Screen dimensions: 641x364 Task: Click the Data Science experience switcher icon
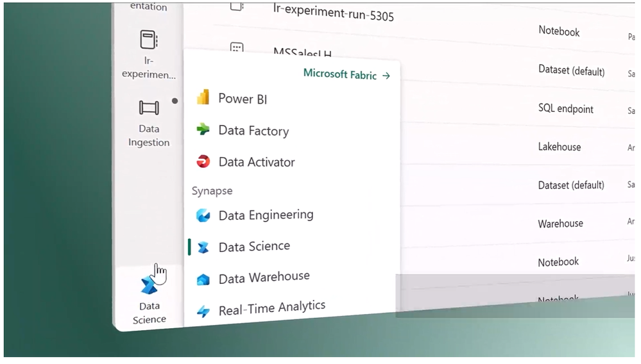tap(149, 285)
